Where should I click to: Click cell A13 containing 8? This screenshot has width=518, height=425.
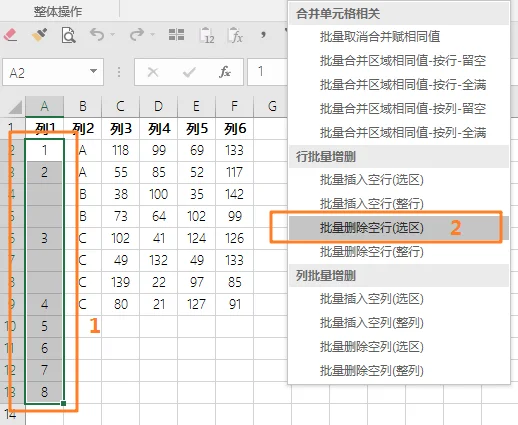coord(44,392)
